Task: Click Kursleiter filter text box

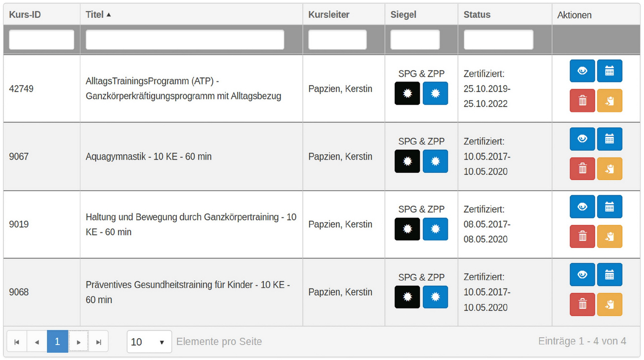Action: [337, 40]
